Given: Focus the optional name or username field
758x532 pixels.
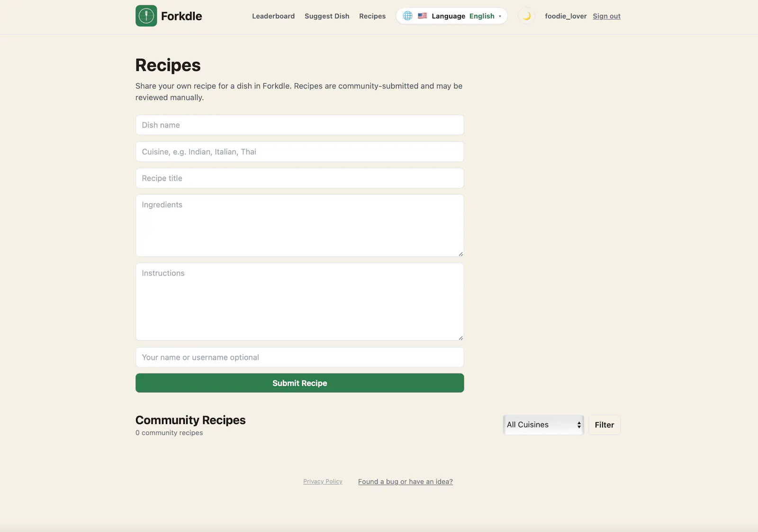Looking at the screenshot, I should click(x=300, y=357).
